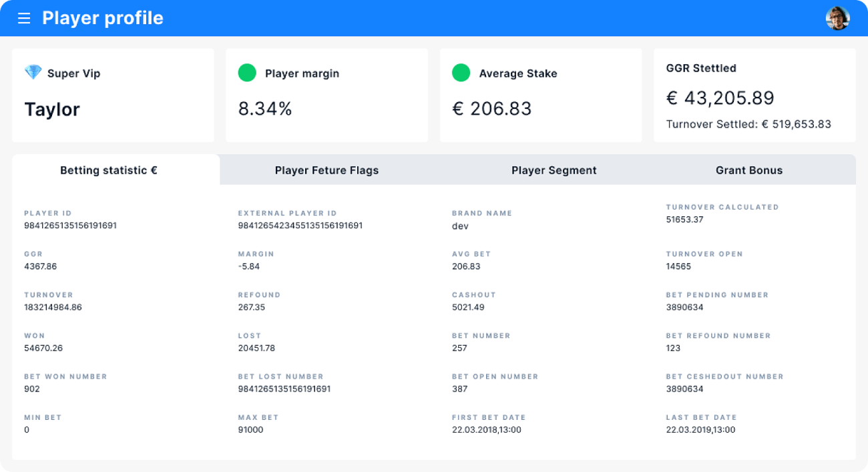Click the GGR value 4367.86
This screenshot has height=472, width=868.
click(41, 266)
